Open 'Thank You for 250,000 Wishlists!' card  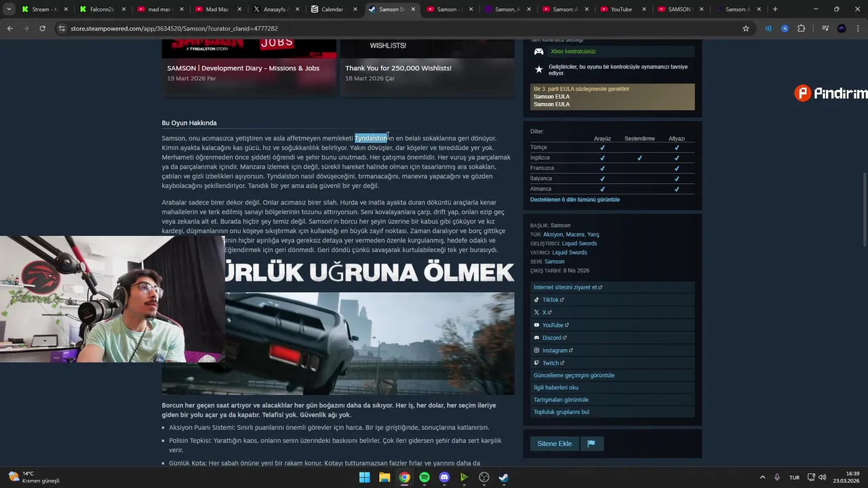click(427, 68)
